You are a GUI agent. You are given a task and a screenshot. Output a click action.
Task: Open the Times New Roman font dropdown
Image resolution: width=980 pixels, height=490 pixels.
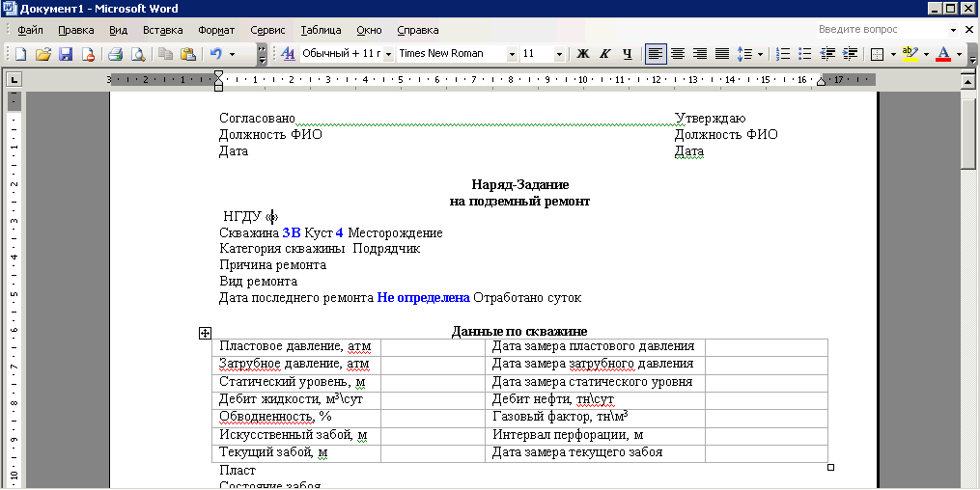coord(512,54)
